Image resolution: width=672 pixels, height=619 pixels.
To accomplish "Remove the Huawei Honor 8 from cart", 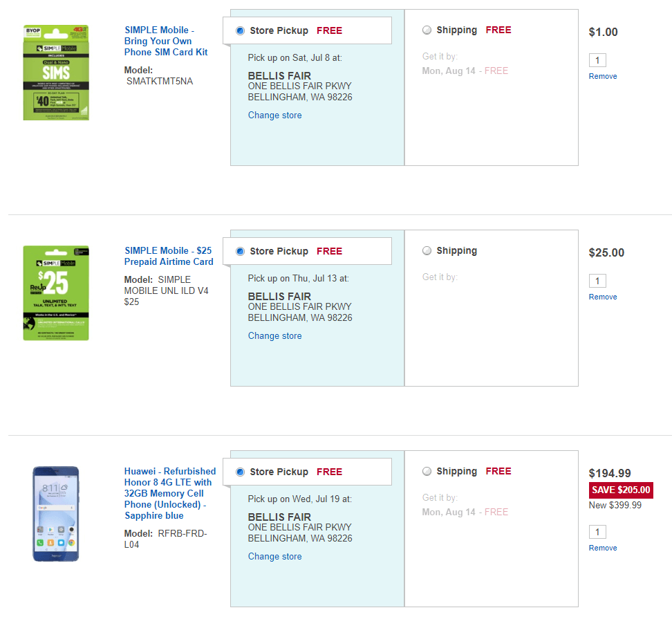I will 603,548.
